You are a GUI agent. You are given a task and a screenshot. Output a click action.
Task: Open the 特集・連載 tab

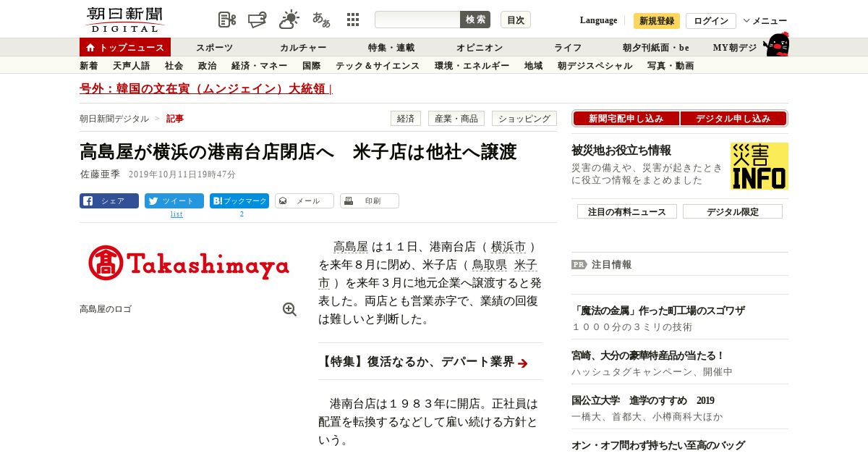coord(391,48)
